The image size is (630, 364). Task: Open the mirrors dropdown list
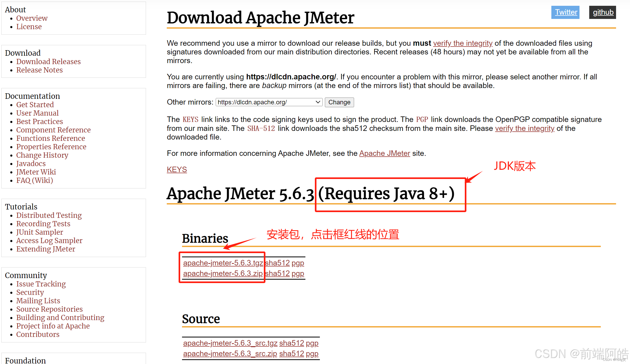pyautogui.click(x=269, y=102)
